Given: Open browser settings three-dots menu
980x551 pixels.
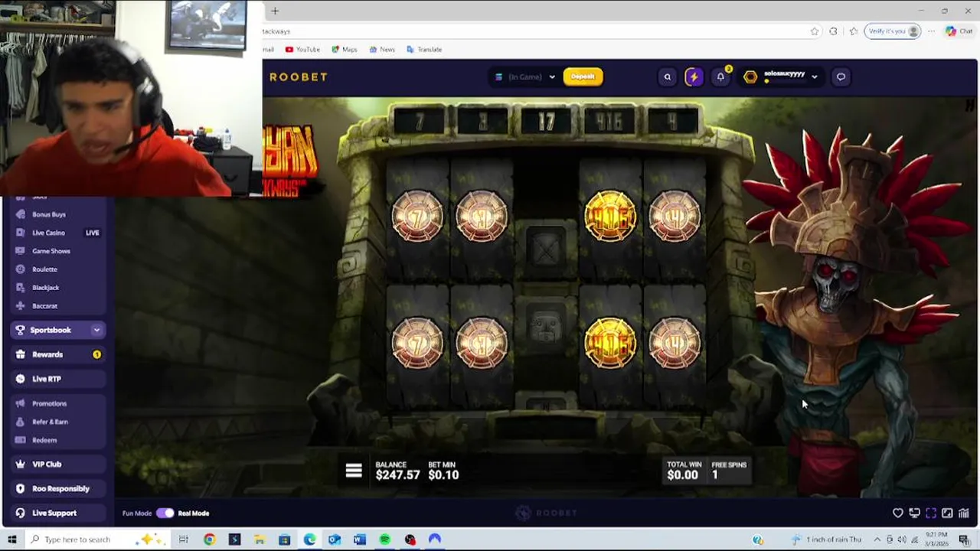Looking at the screenshot, I should click(x=931, y=31).
